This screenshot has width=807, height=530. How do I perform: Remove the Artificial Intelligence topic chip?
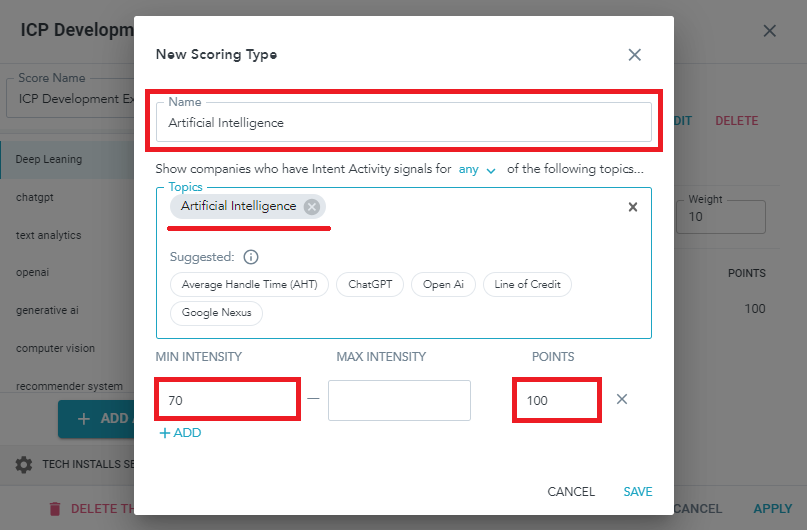pyautogui.click(x=312, y=207)
